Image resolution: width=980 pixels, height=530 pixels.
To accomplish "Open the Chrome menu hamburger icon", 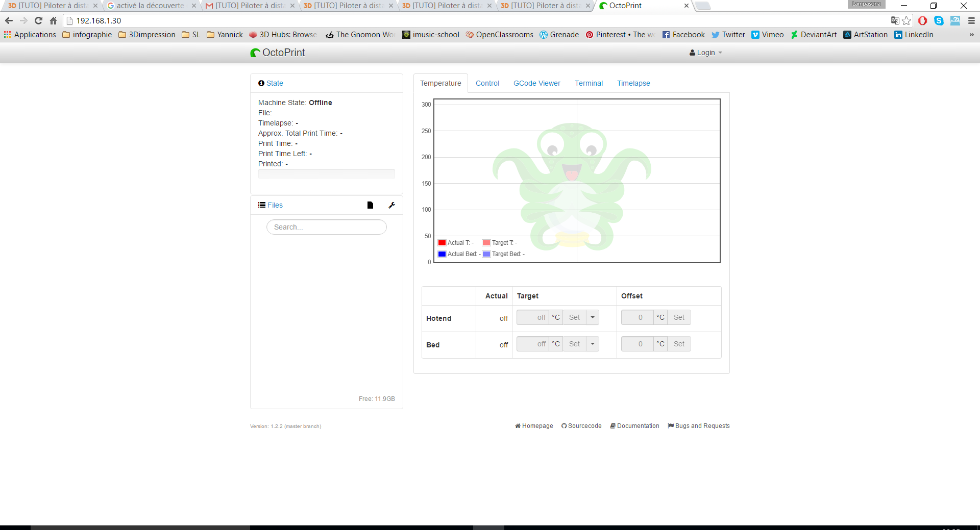I will tap(971, 21).
